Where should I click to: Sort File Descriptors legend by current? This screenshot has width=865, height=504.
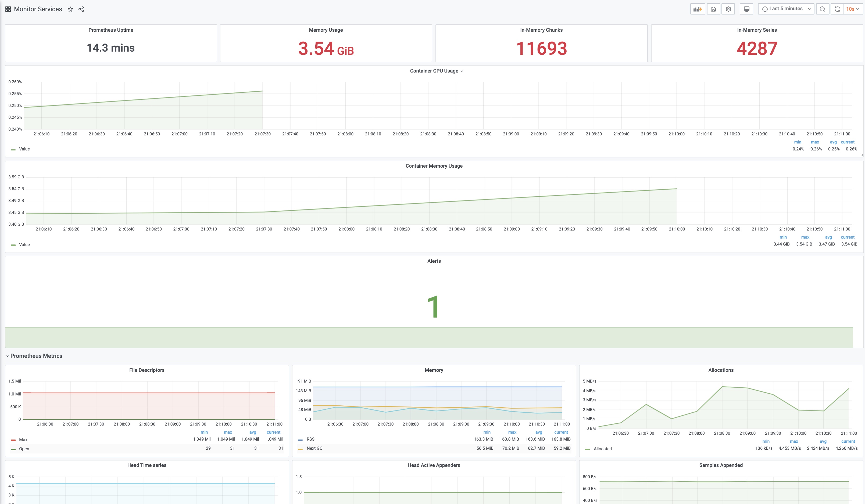[274, 433]
